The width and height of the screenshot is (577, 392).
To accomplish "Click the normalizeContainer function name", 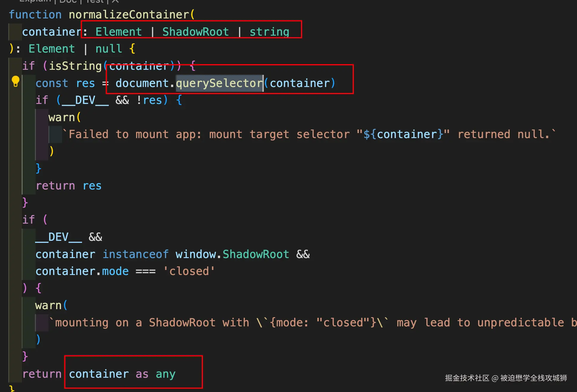I will pyautogui.click(x=129, y=15).
